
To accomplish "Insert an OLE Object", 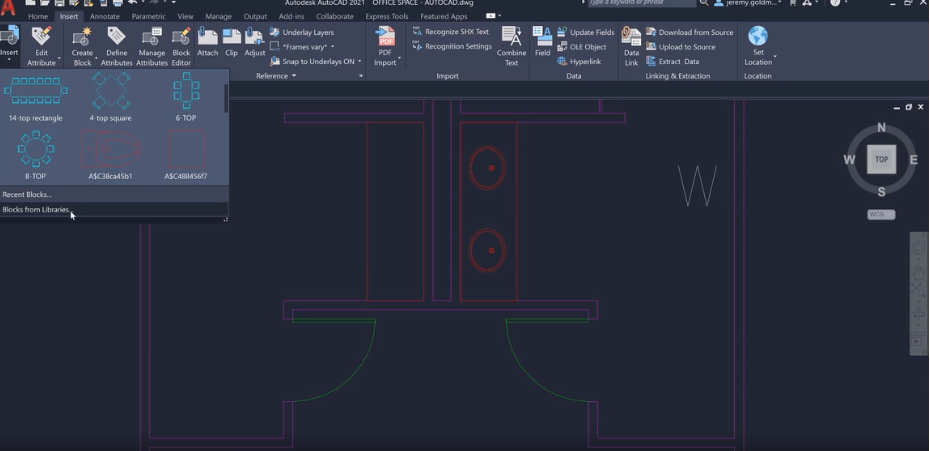I will point(581,47).
